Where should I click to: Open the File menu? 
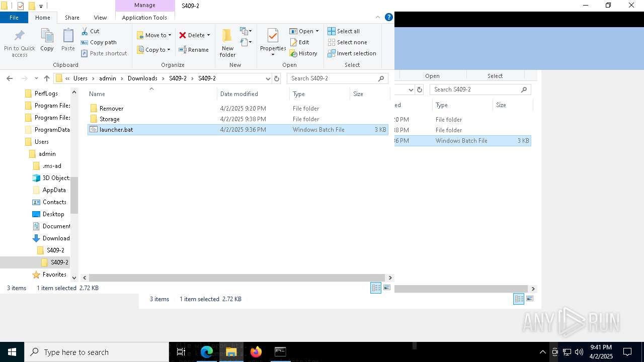point(14,17)
